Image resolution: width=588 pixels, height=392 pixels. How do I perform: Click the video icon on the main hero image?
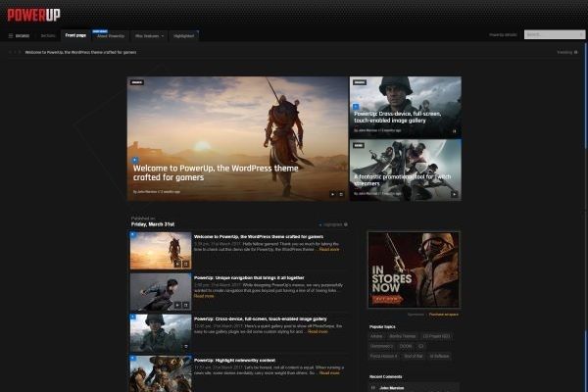332,194
